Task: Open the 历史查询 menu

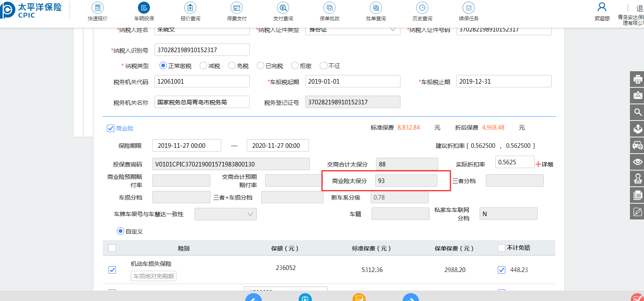Action: point(422,12)
